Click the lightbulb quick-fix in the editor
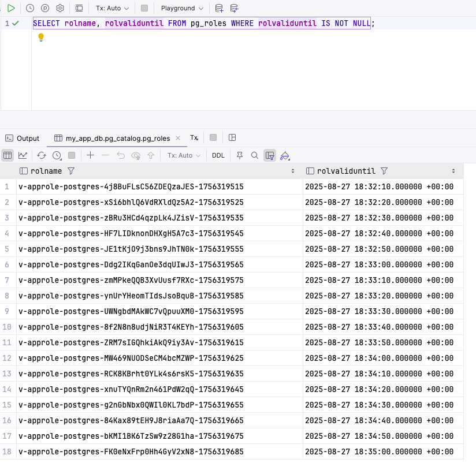This screenshot has width=476, height=474. [x=40, y=37]
